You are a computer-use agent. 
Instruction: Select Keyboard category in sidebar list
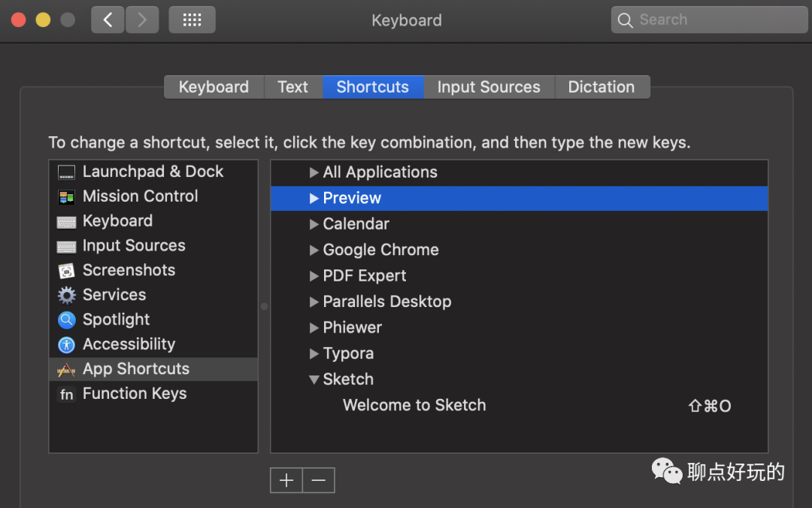[153, 221]
